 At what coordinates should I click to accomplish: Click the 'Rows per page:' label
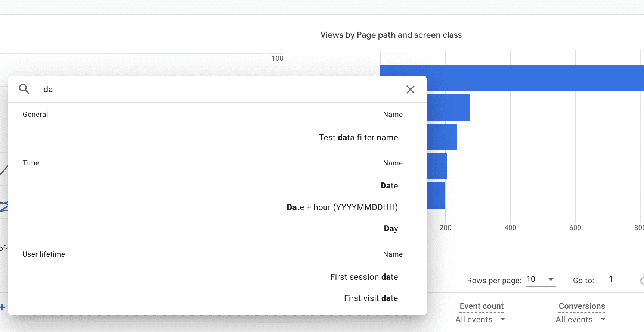click(494, 281)
